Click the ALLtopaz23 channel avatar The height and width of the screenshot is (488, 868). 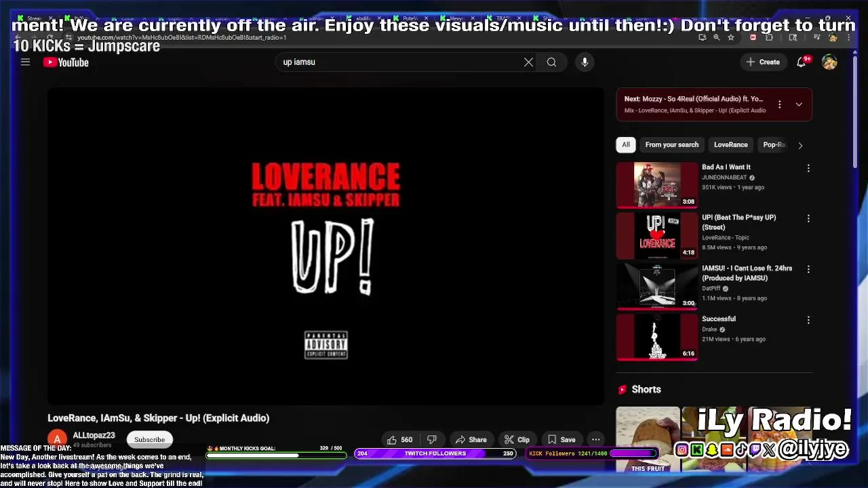[57, 439]
